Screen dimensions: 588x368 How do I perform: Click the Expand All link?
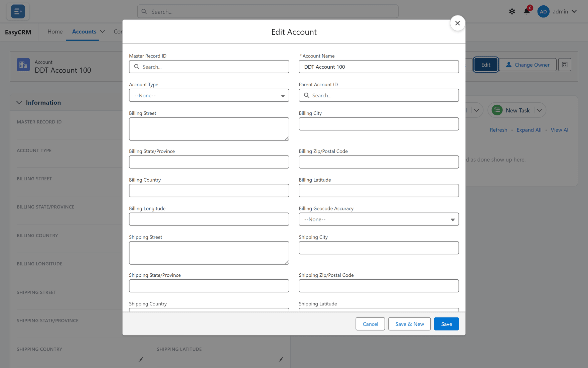(x=529, y=130)
